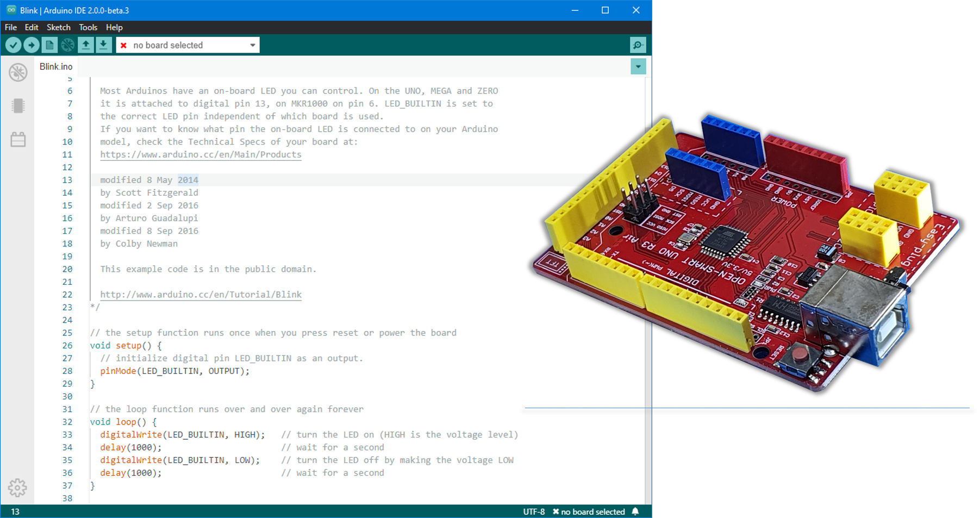Image resolution: width=980 pixels, height=518 pixels.
Task: Open the Tools menu
Action: tap(88, 27)
